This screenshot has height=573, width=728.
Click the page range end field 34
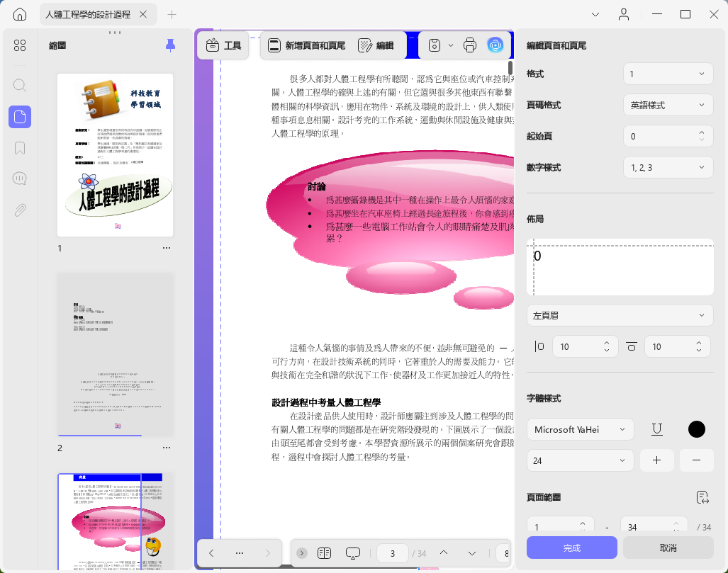[x=654, y=525]
